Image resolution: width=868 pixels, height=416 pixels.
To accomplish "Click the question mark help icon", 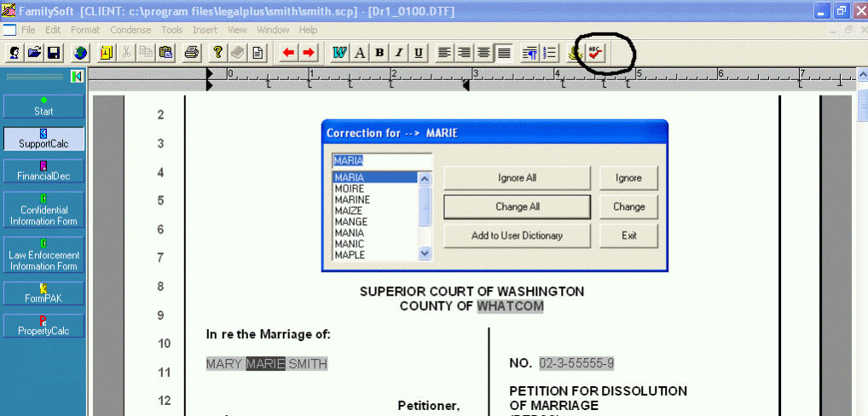I will pyautogui.click(x=218, y=53).
